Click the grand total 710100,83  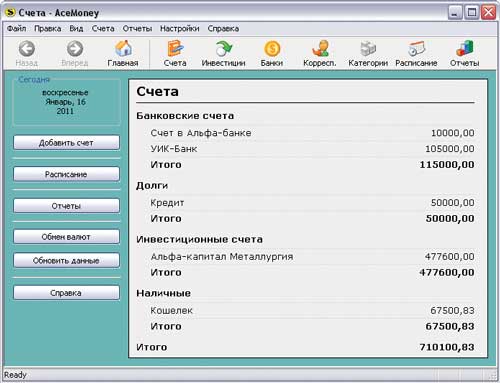coord(447,347)
